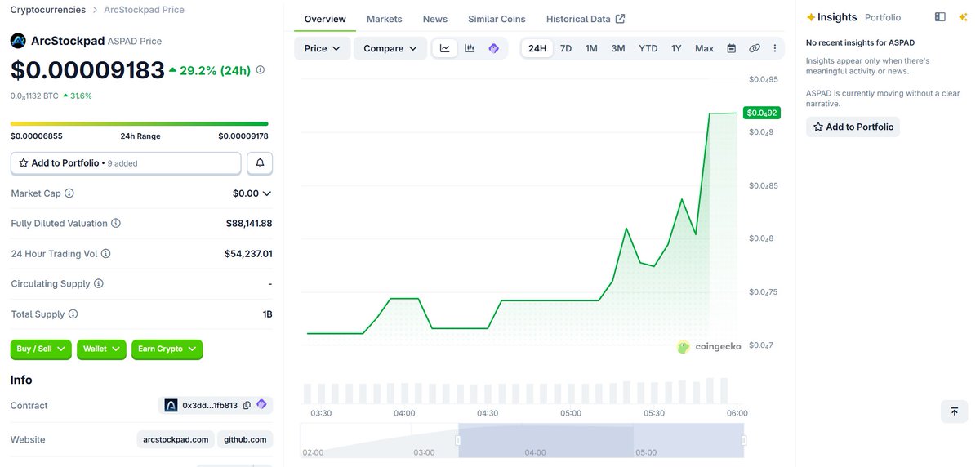This screenshot has height=467, width=980.
Task: Switch to Markets tab
Action: [384, 19]
